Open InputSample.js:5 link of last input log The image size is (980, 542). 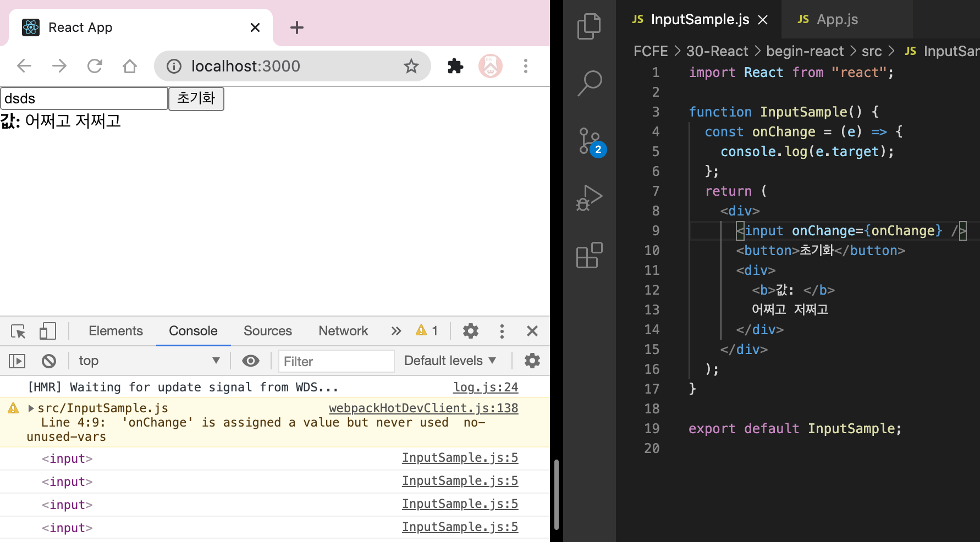(x=460, y=527)
